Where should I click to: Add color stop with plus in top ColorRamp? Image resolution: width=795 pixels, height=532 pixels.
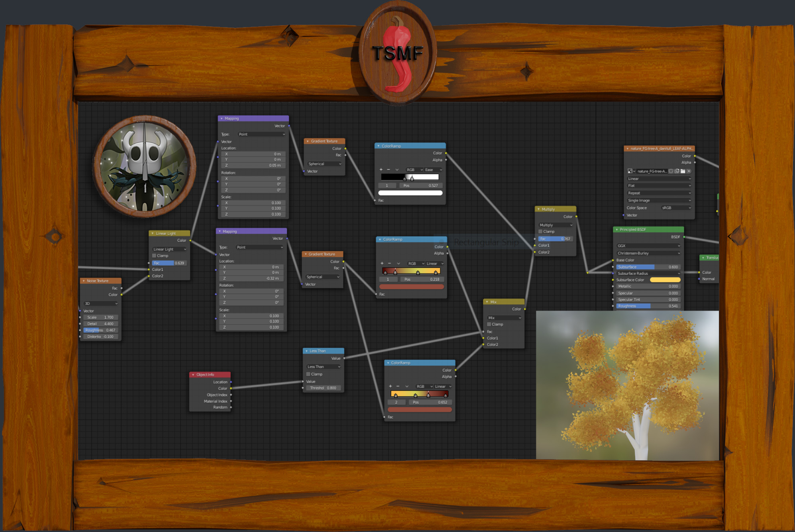click(x=381, y=170)
